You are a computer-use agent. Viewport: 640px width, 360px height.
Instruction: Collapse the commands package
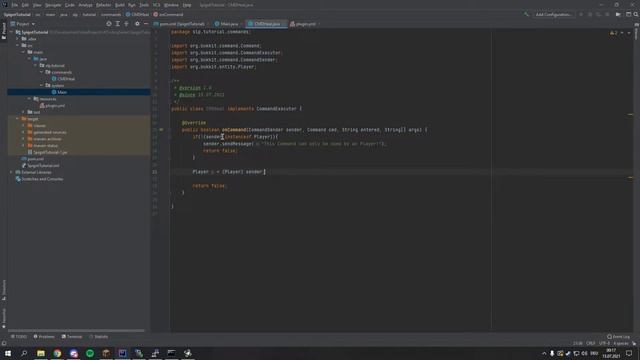pos(42,72)
